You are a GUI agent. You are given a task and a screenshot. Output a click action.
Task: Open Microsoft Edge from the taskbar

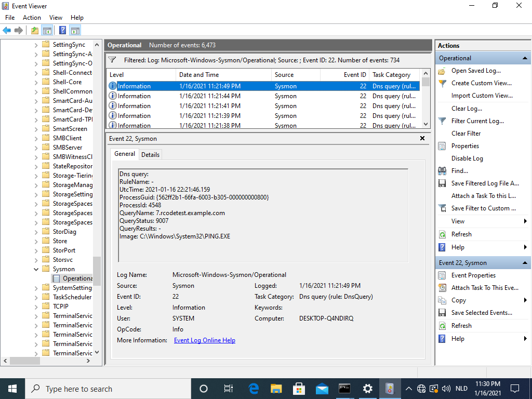(254, 389)
